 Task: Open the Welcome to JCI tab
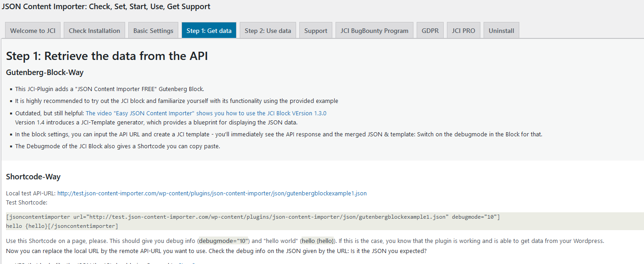pyautogui.click(x=33, y=31)
